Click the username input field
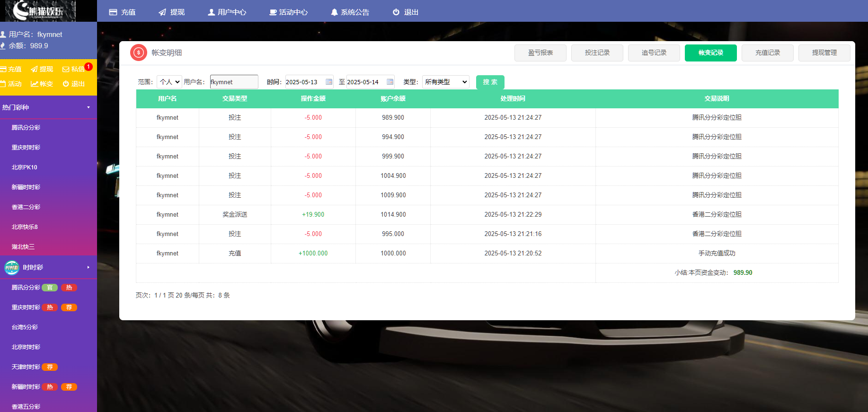Viewport: 868px width, 412px height. click(x=234, y=82)
